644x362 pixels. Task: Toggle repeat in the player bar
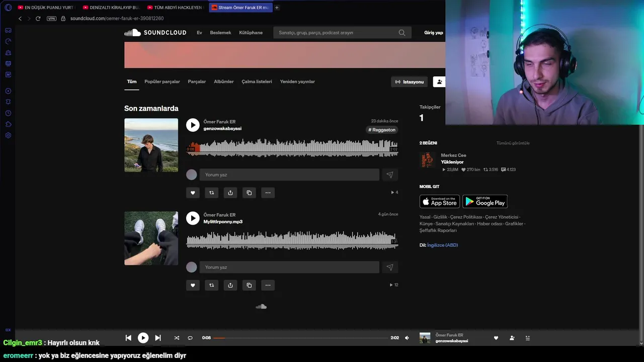click(x=190, y=338)
